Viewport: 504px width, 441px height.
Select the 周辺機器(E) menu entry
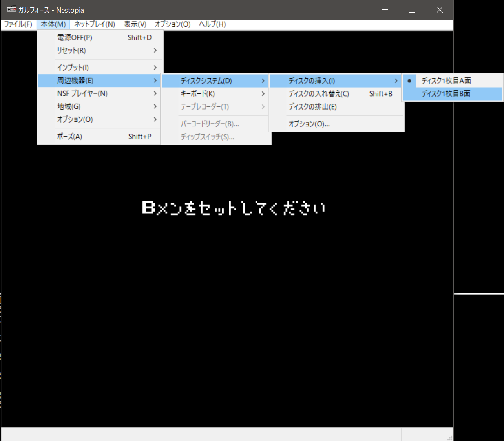tap(99, 81)
